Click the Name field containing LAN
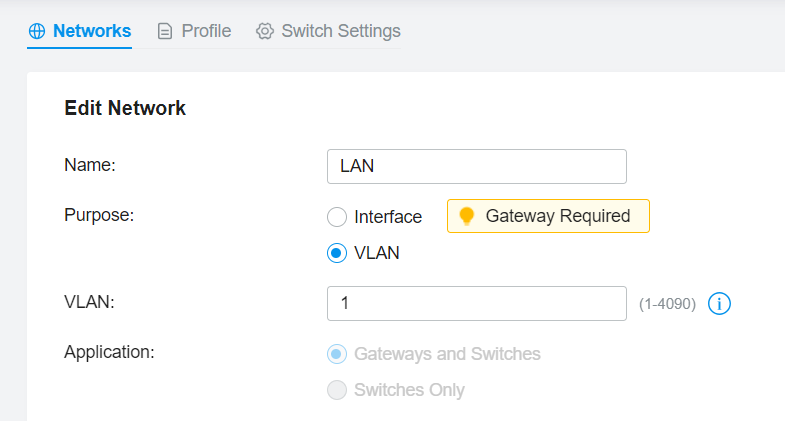 point(476,167)
